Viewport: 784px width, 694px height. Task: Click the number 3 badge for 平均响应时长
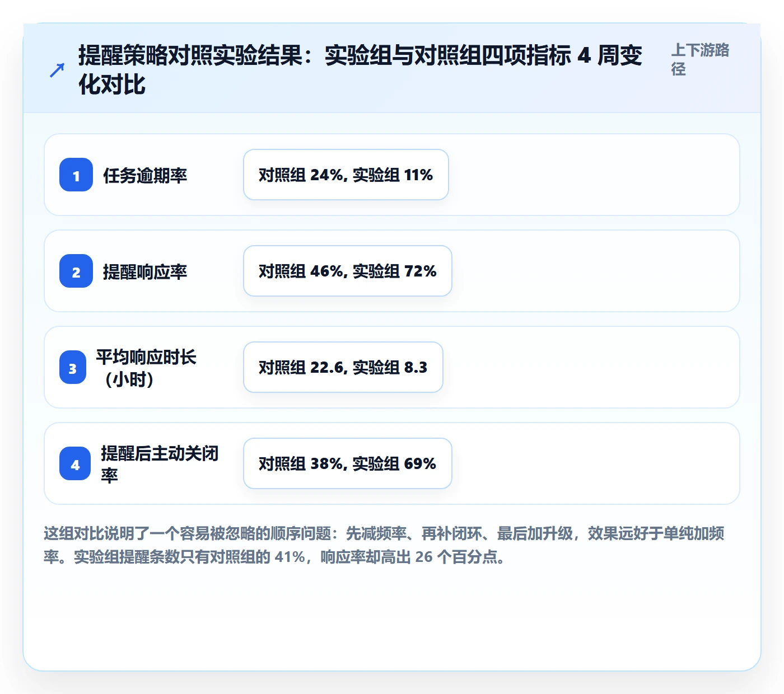pyautogui.click(x=73, y=367)
